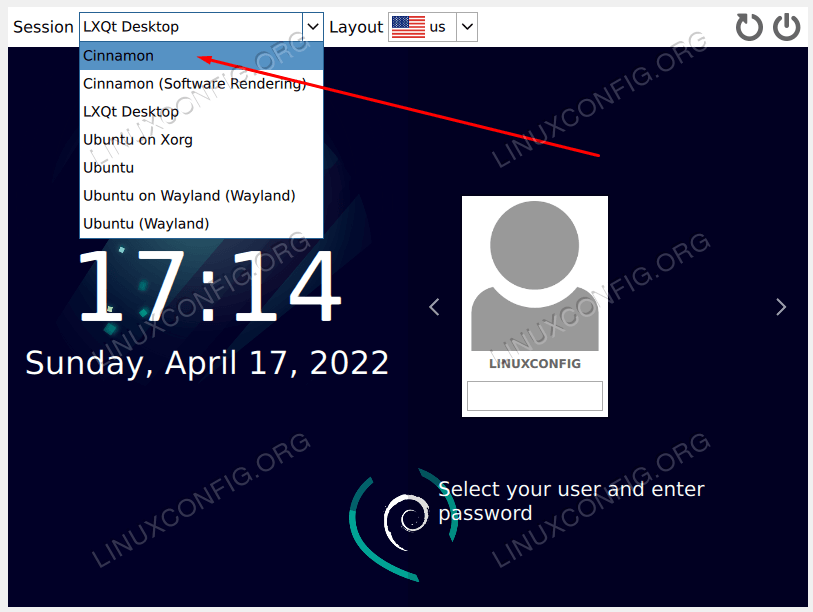The width and height of the screenshot is (813, 612).
Task: Click the LINUXCONFIG user avatar
Action: click(535, 275)
